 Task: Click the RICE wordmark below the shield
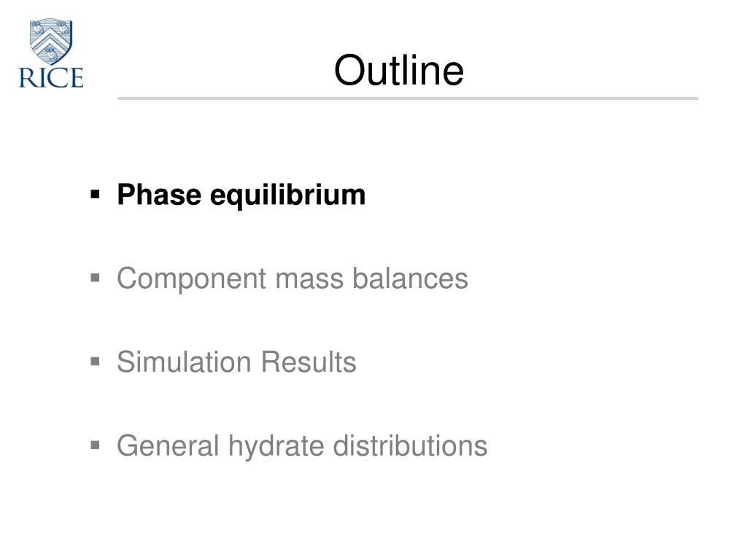[x=51, y=78]
